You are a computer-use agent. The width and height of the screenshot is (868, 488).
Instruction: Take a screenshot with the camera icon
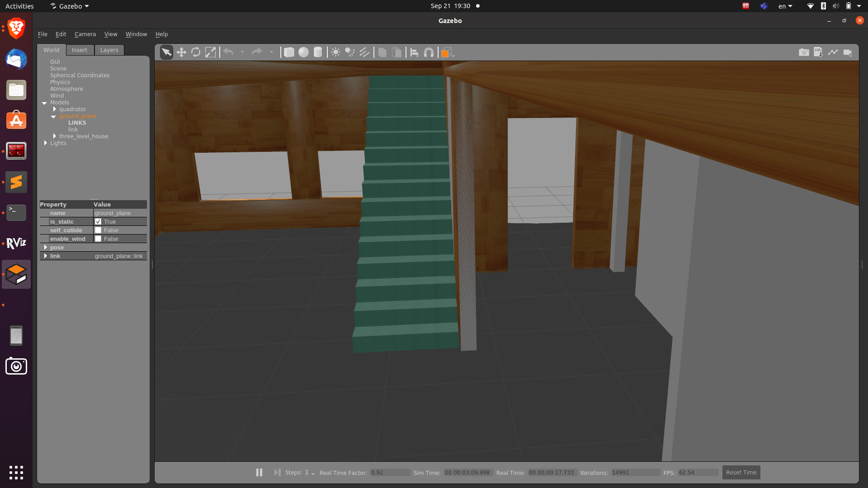click(x=804, y=52)
